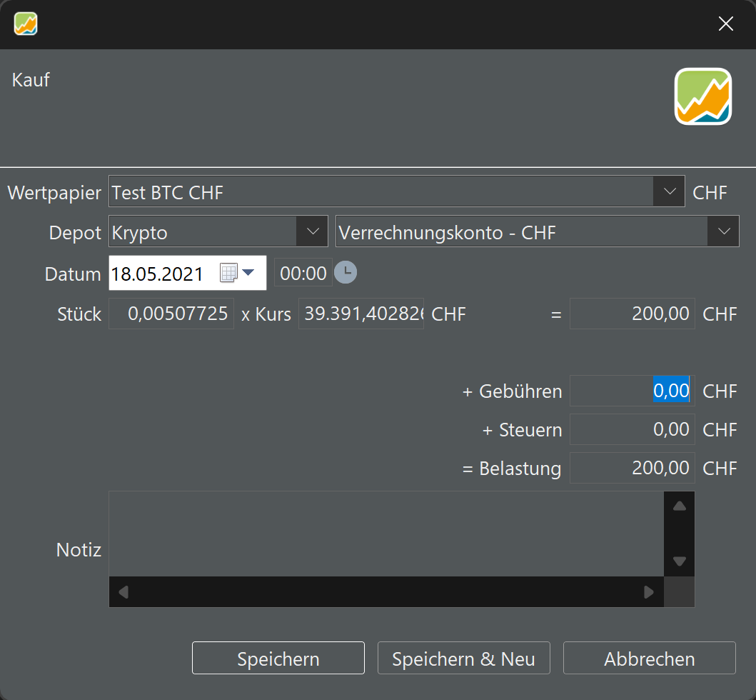Image resolution: width=756 pixels, height=700 pixels.
Task: Select the Gebühren fees field
Action: tap(632, 391)
